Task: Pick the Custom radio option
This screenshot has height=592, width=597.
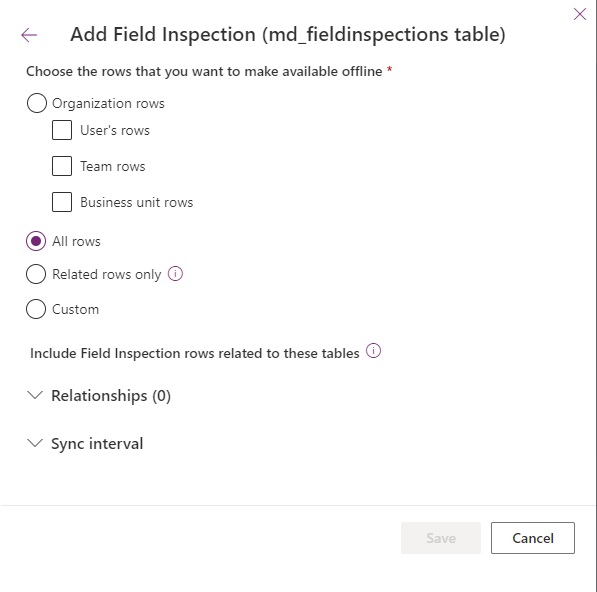Action: (x=36, y=309)
